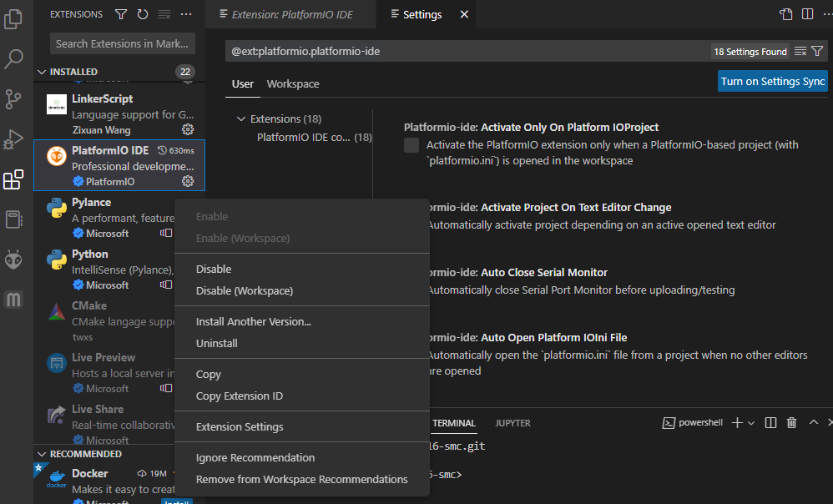Open the Manage gear on PlatformIO IDE
This screenshot has height=504, width=833.
188,180
